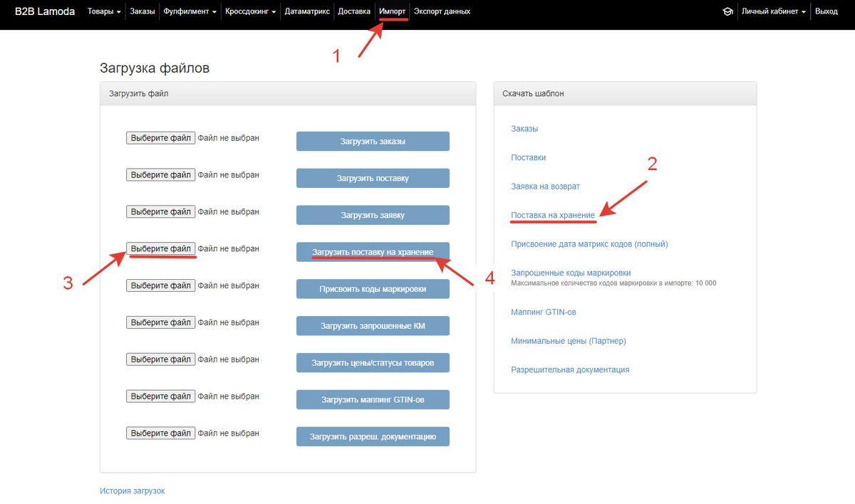Click the Загрузка файлов page heading
Image resolution: width=855 pixels, height=504 pixels.
tap(155, 68)
